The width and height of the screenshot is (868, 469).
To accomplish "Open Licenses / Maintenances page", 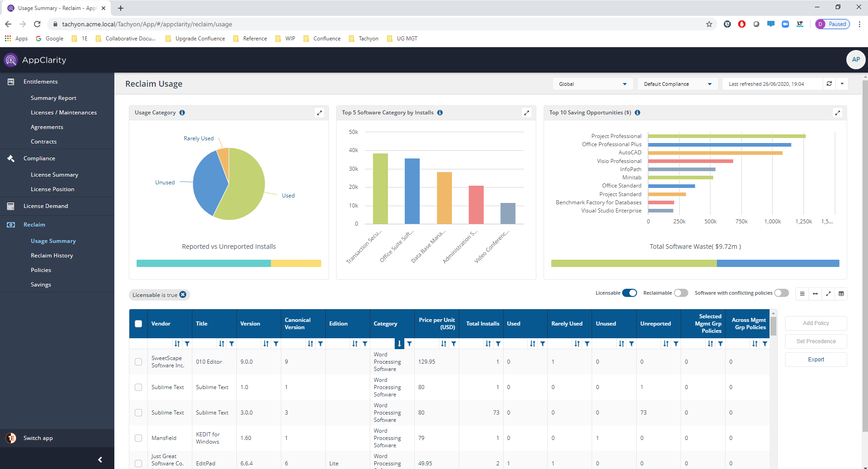I will tap(64, 113).
